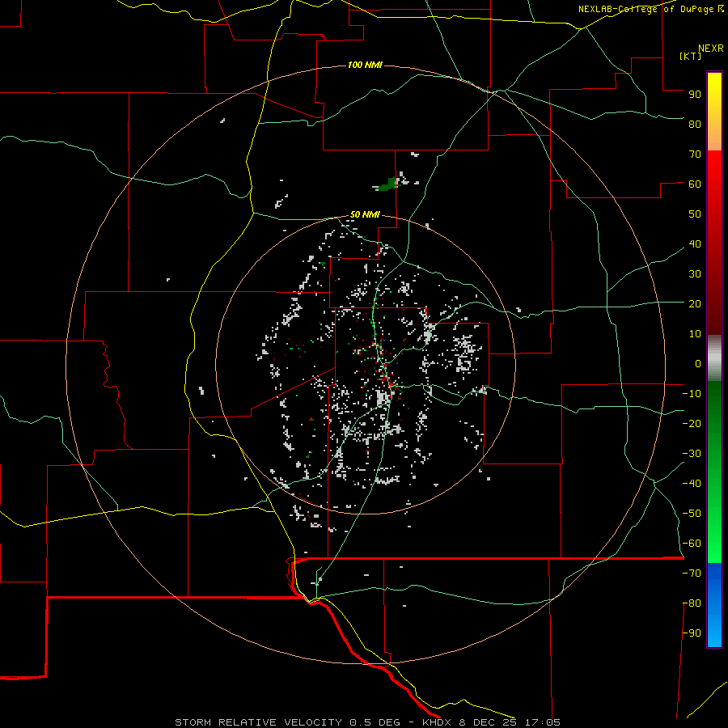
Task: Click the 80 value on the velocity scale
Action: click(695, 124)
